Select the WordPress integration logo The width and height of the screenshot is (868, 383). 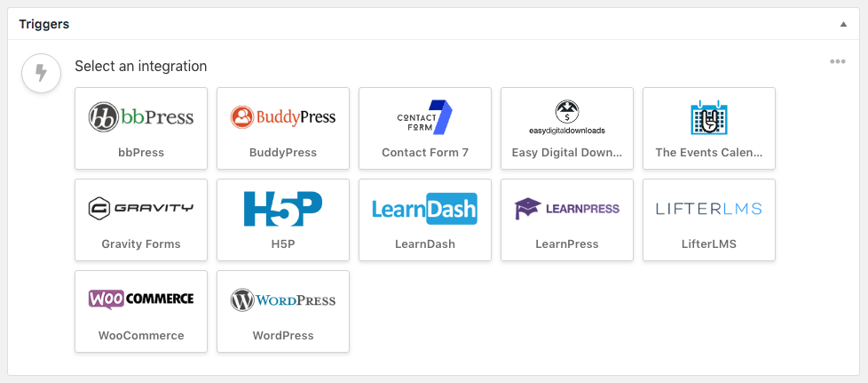coord(283,299)
